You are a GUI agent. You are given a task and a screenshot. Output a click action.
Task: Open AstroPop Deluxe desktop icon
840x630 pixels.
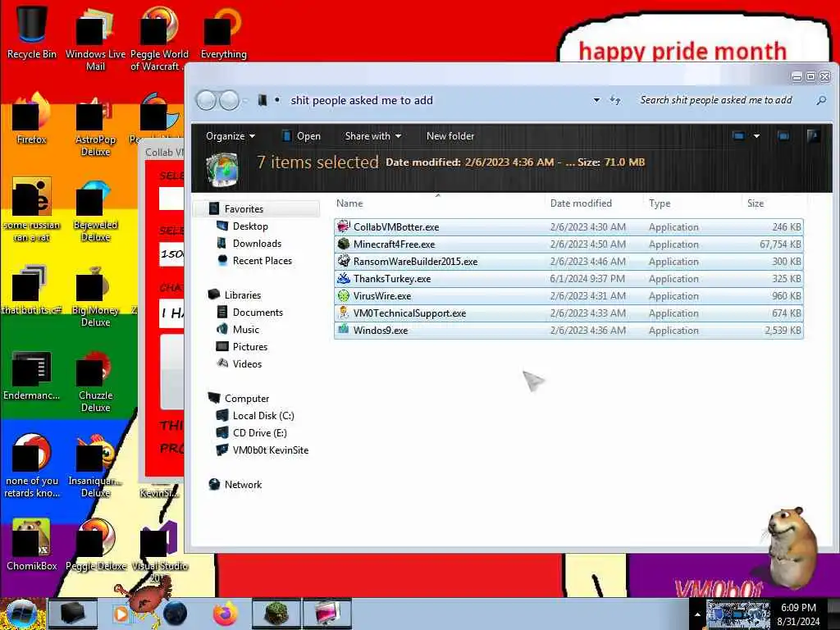(x=95, y=126)
